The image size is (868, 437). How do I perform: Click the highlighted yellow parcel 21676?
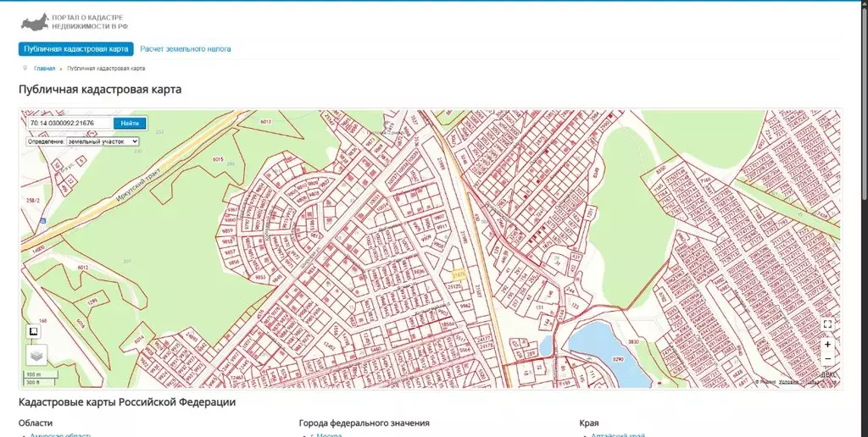click(x=459, y=275)
